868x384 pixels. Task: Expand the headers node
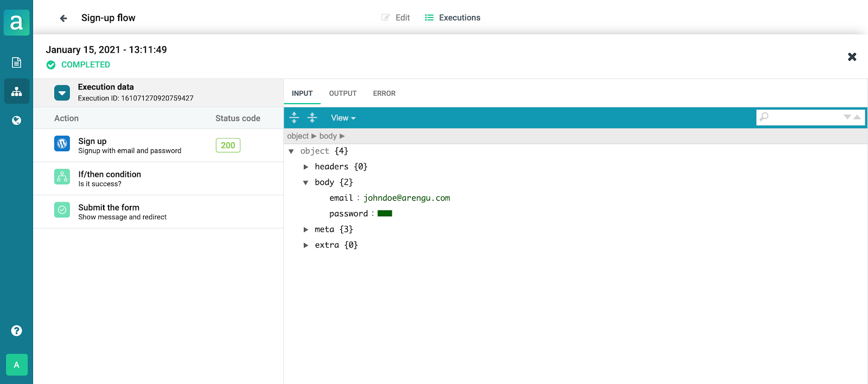(x=306, y=167)
